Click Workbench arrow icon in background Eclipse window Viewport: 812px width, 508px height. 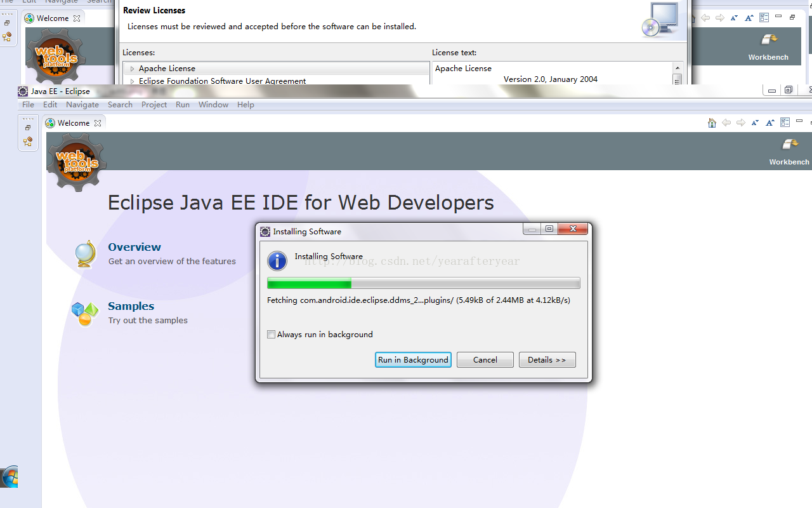point(769,40)
